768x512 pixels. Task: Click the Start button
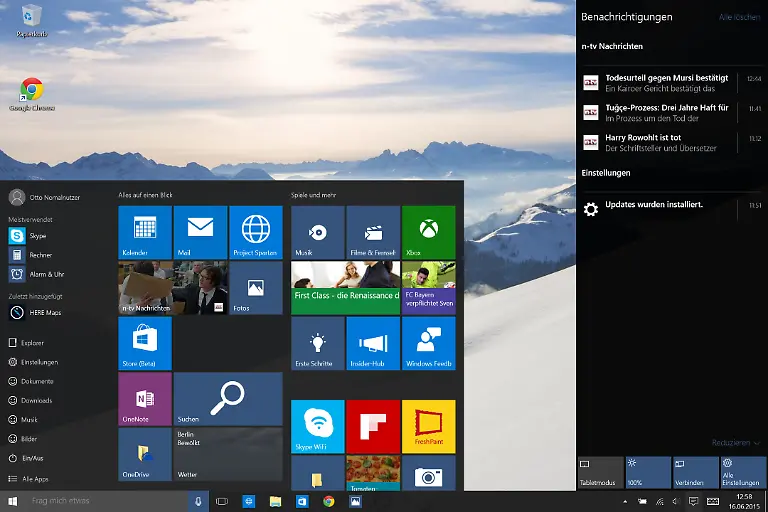click(x=13, y=501)
